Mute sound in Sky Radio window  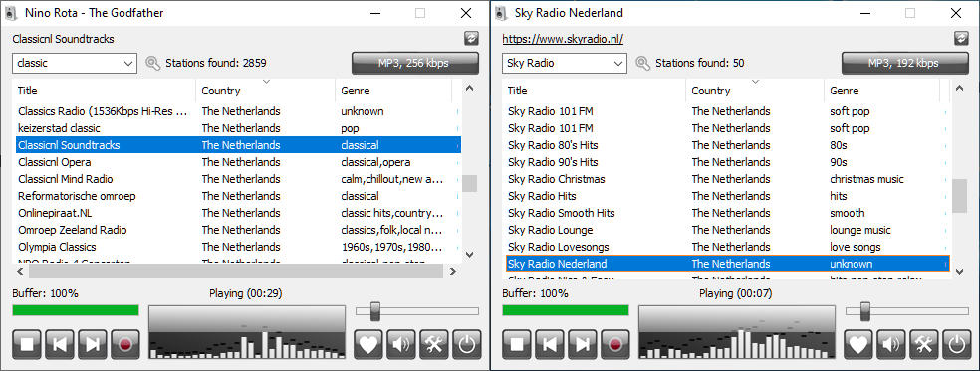pyautogui.click(x=892, y=344)
